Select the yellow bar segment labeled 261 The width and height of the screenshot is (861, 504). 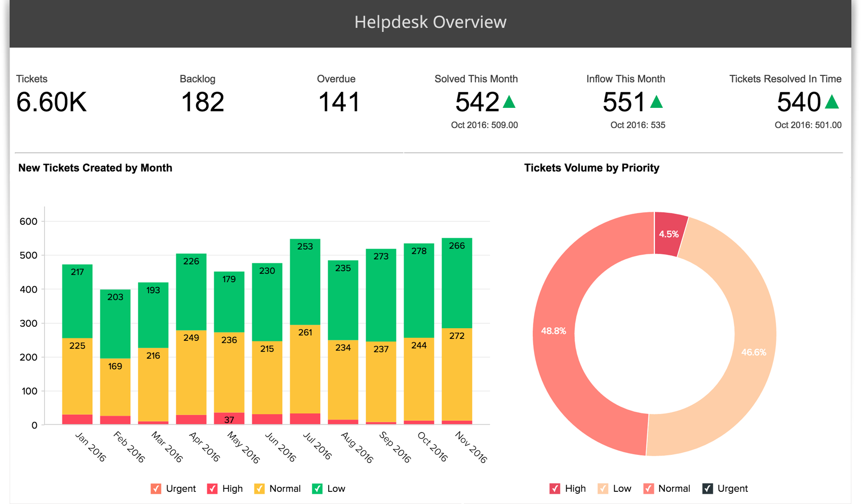click(305, 369)
